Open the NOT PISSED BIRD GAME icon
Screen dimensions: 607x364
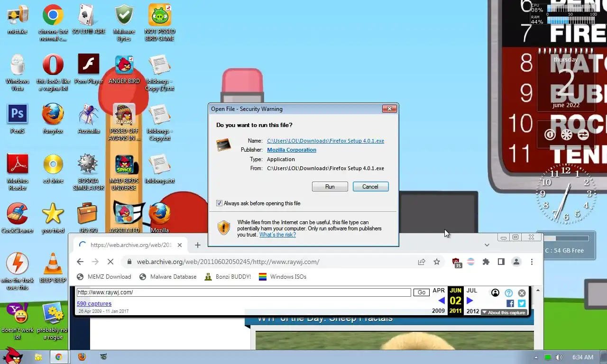160,22
